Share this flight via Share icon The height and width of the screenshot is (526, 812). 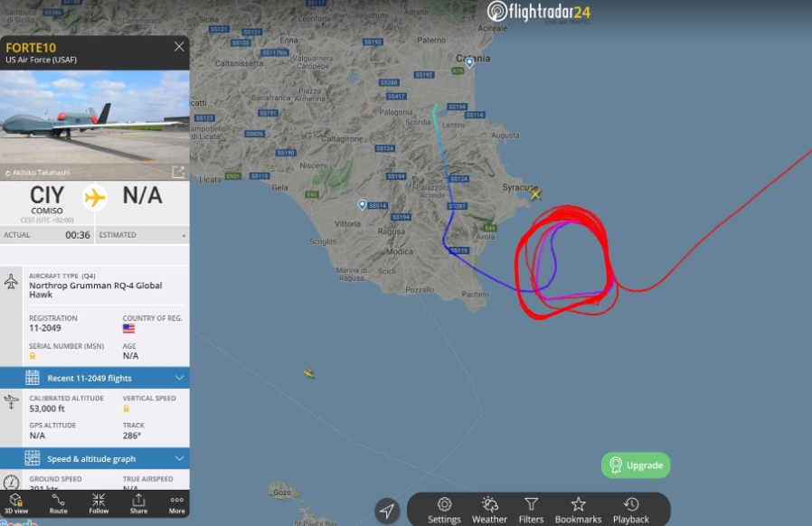point(138,503)
